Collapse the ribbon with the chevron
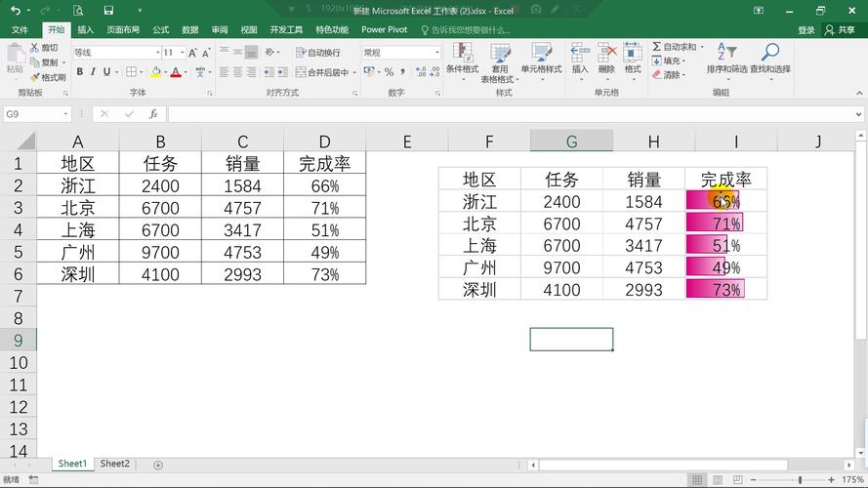868x488 pixels. [859, 93]
